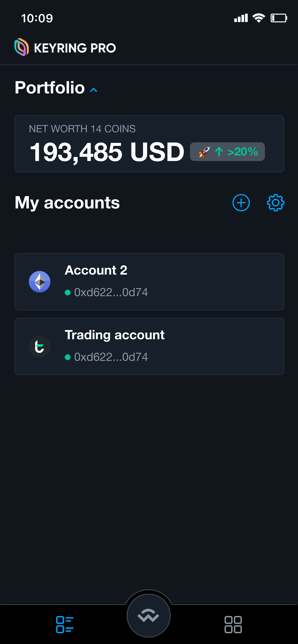This screenshot has height=644, width=298.
Task: Tap the rocket >20% gain badge
Action: pos(227,152)
